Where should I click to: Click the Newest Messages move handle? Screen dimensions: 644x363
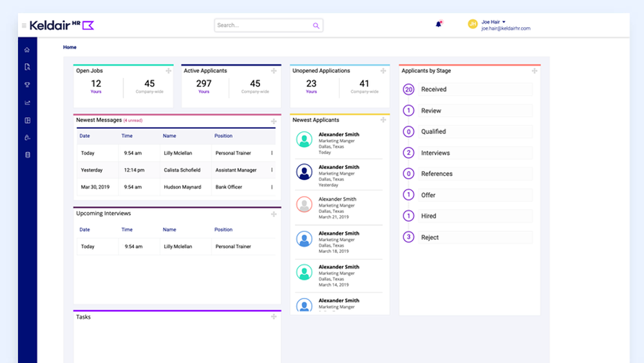click(x=274, y=121)
